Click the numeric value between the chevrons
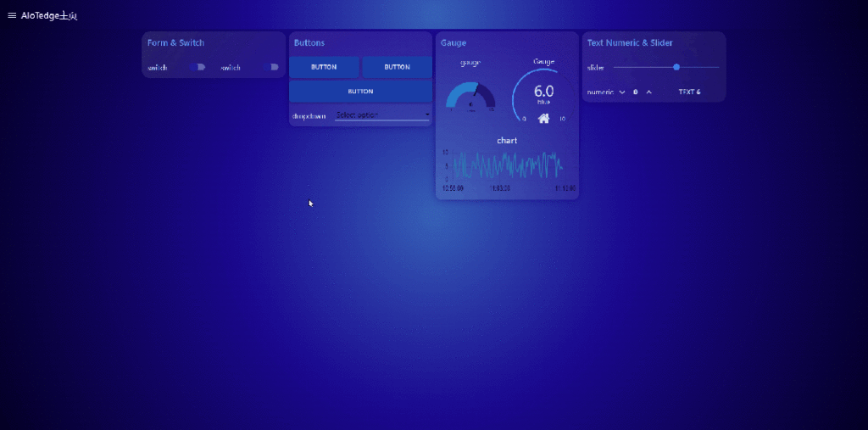 coord(636,92)
